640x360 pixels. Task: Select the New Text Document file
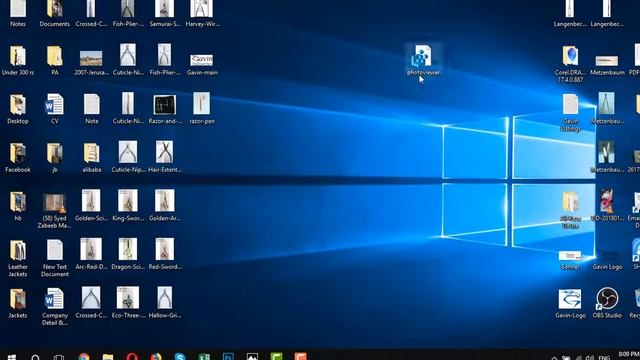tap(55, 258)
